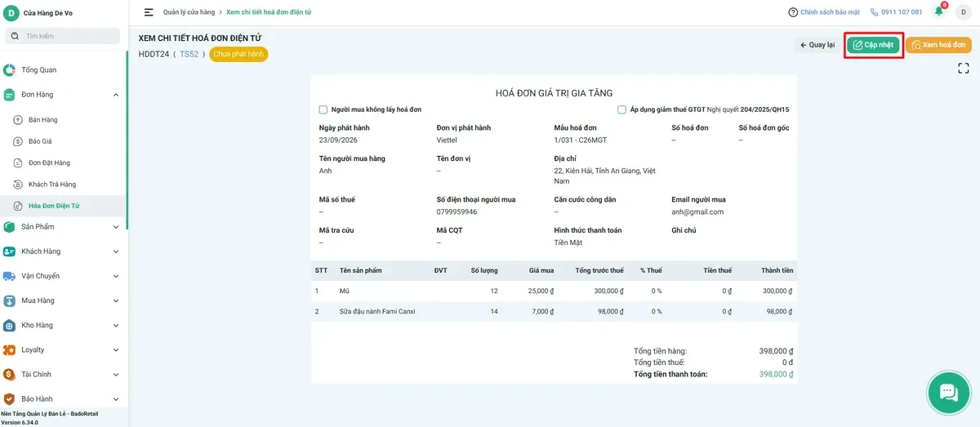Check Áp dụng giảm thuế GTGT
Viewport: 980px width, 427px height.
tap(622, 109)
